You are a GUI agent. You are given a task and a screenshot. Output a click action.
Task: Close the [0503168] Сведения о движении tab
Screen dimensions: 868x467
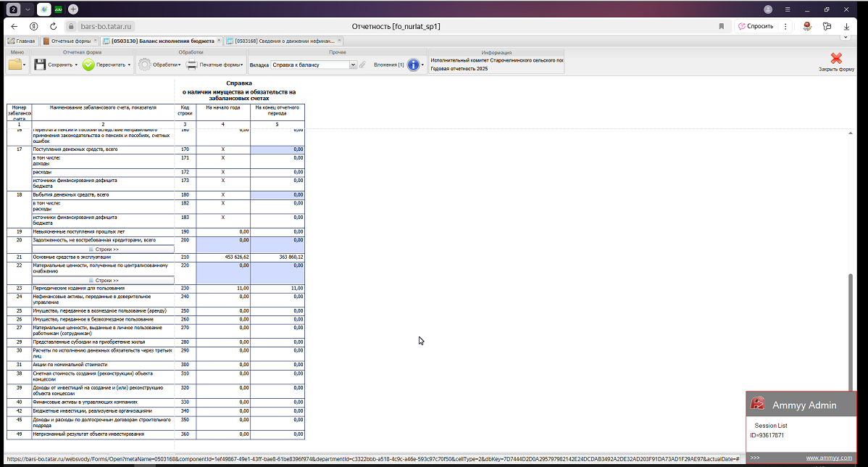(x=339, y=41)
